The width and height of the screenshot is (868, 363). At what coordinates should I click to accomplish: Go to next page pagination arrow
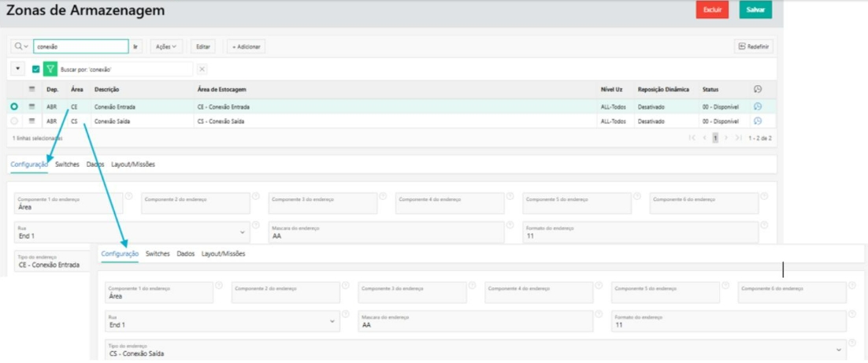[x=725, y=137]
